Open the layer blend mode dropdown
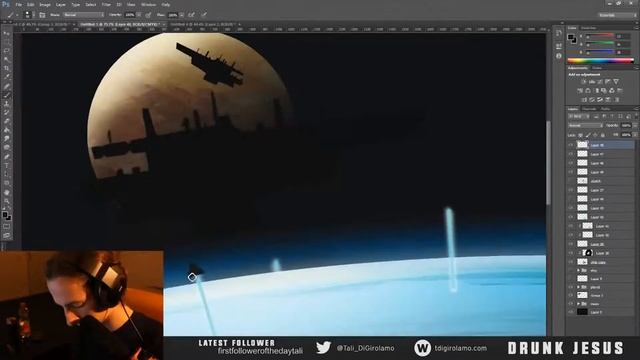Screen dimensions: 640x360 click(585, 126)
